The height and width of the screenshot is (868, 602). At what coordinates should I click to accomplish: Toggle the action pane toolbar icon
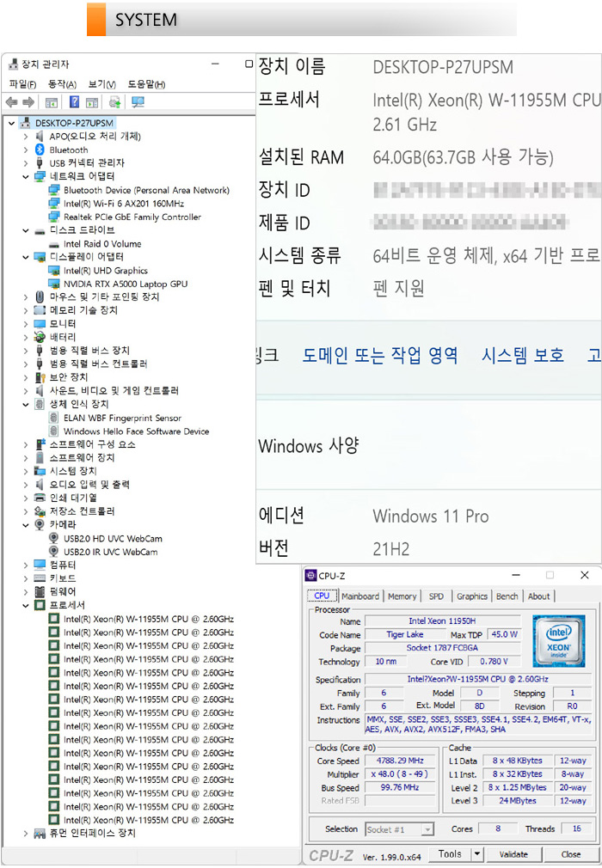pos(92,102)
